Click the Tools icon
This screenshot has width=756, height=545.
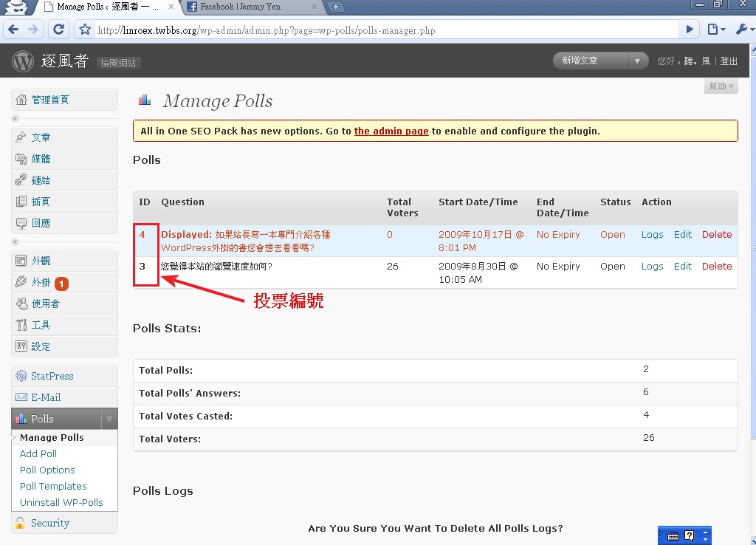pyautogui.click(x=21, y=325)
